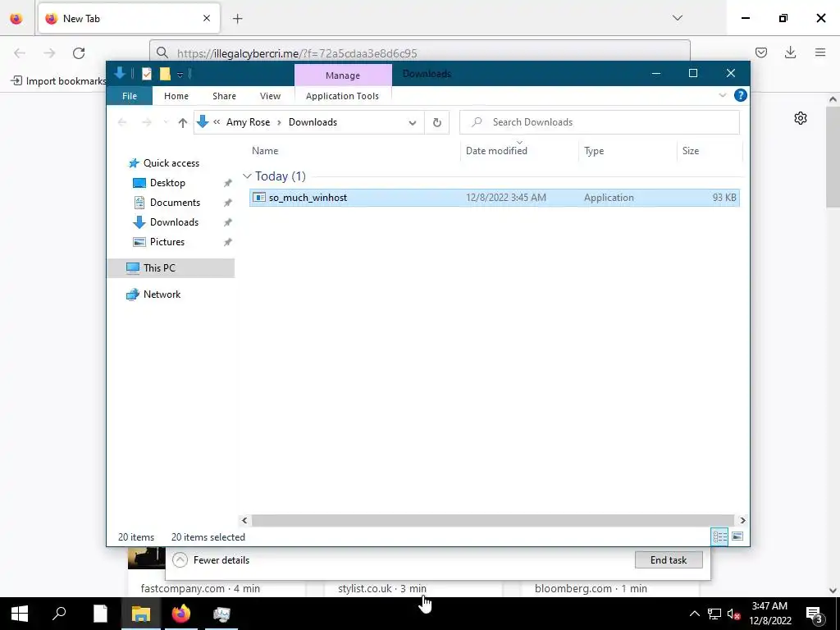Close the New Tab tab
The width and height of the screenshot is (840, 630).
tap(207, 18)
